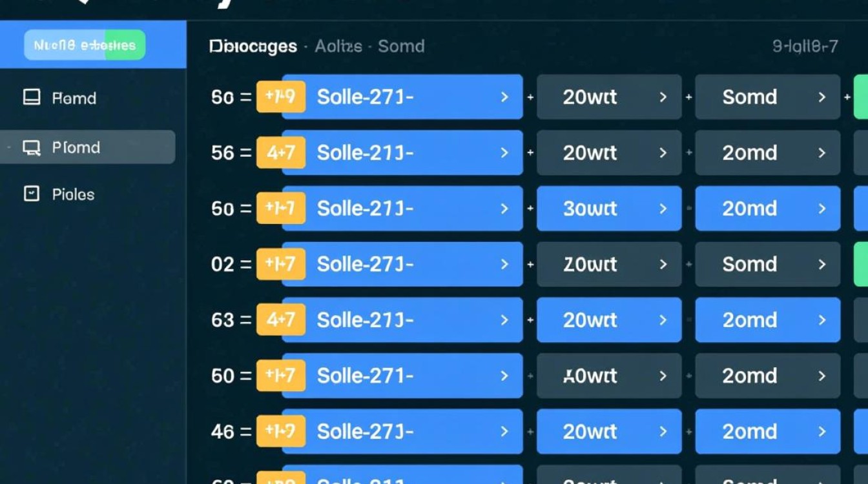Click the +1+7 badge next to 02
This screenshot has width=868, height=484.
281,264
